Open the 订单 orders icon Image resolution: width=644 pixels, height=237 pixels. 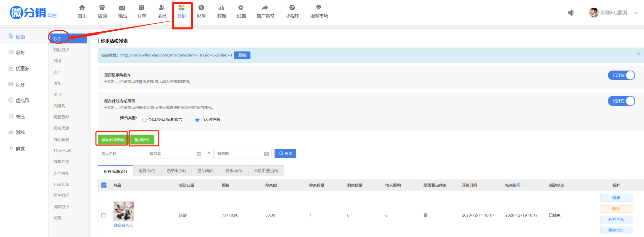coord(142,8)
